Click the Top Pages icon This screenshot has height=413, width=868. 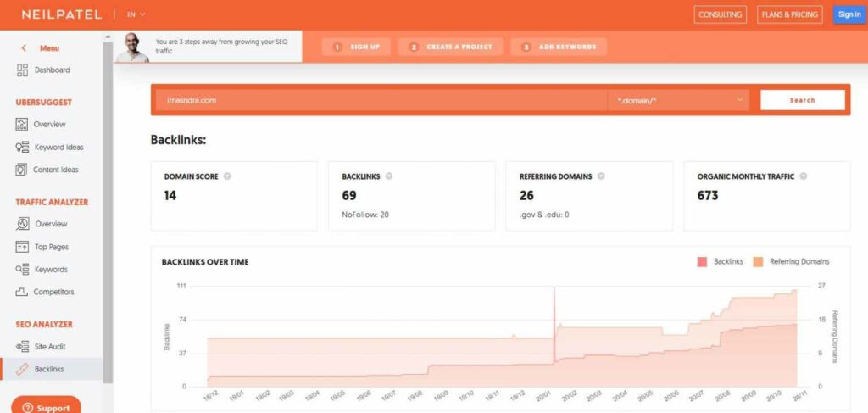point(22,247)
